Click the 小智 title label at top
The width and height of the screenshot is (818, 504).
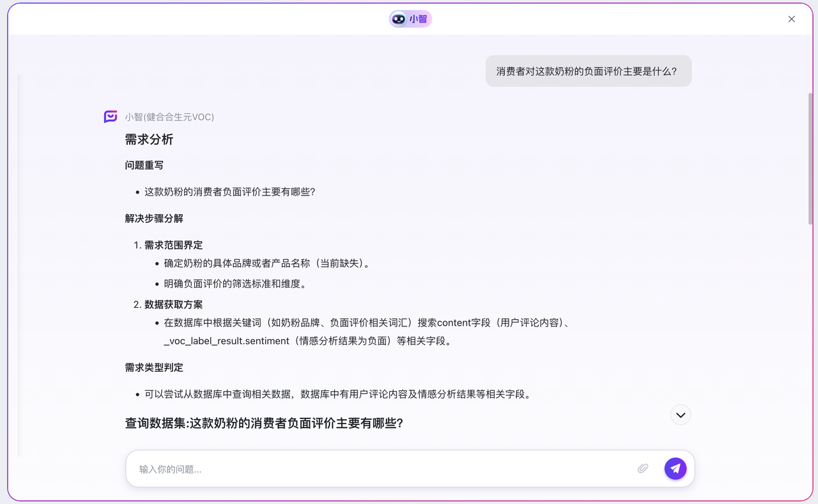click(x=419, y=19)
